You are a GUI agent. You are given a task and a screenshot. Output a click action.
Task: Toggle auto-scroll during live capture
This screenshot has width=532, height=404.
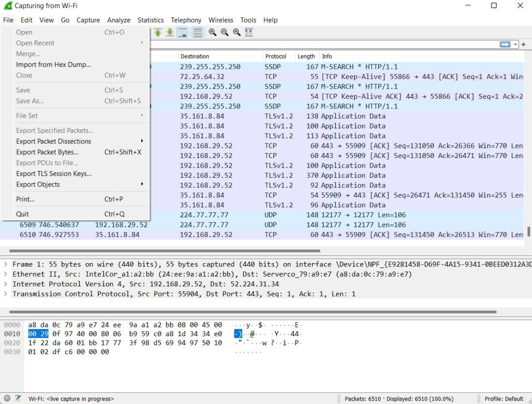pos(182,32)
